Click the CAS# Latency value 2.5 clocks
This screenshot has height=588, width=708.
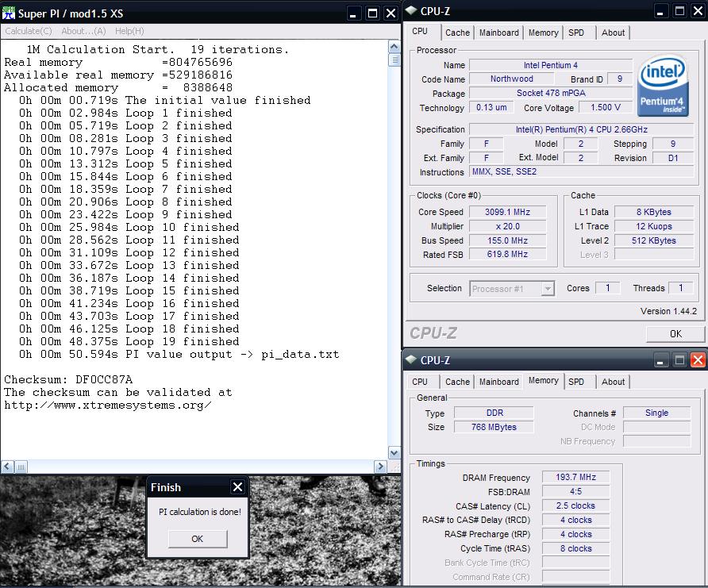click(x=575, y=505)
